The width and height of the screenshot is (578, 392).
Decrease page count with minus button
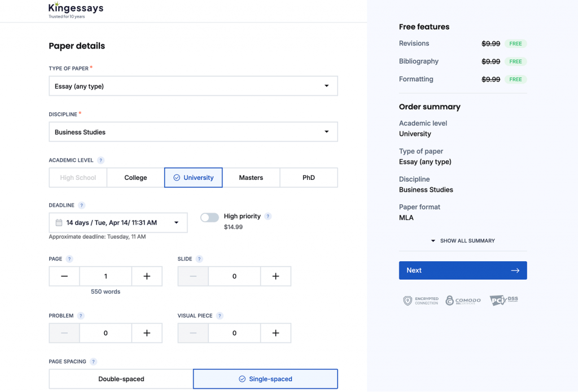(x=64, y=276)
